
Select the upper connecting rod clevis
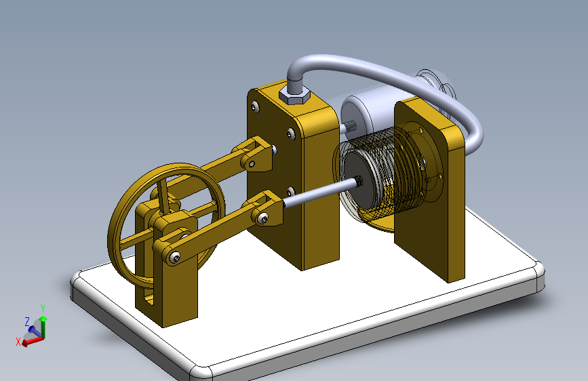click(x=257, y=155)
